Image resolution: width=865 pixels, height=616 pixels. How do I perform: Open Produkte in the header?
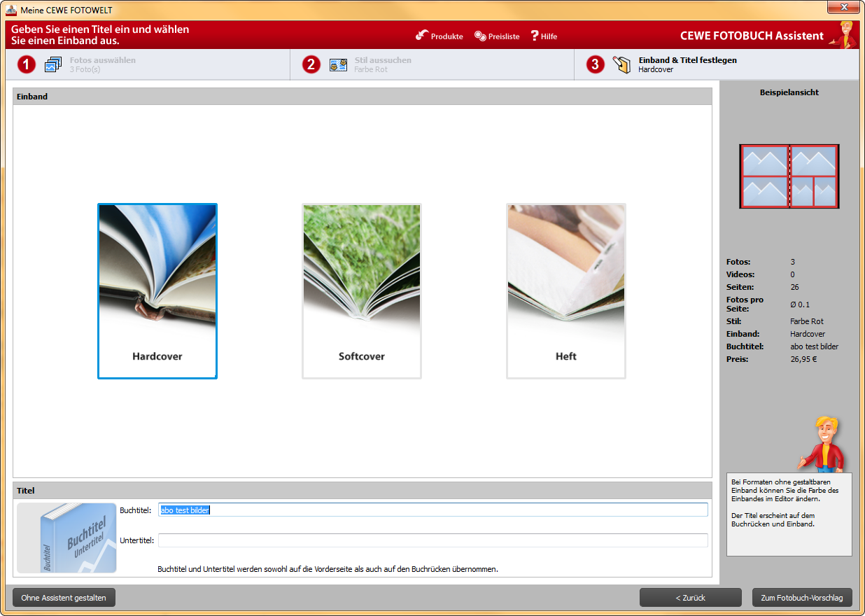click(439, 36)
